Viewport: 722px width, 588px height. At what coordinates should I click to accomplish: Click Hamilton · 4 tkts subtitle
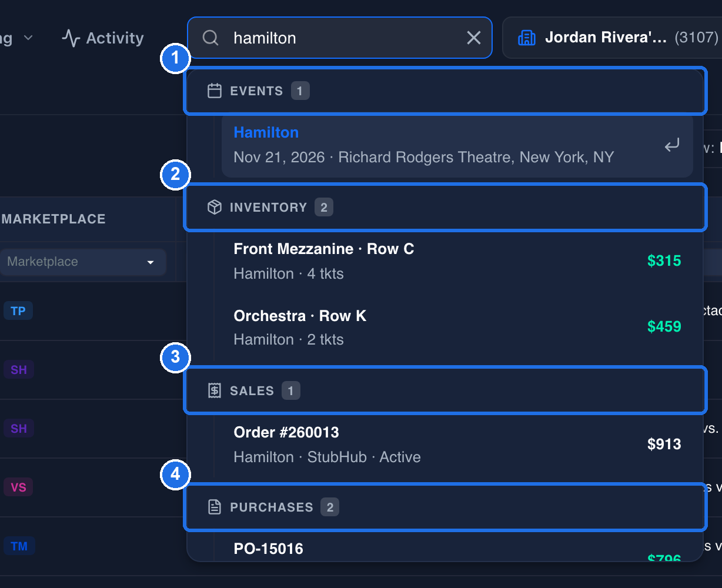289,273
